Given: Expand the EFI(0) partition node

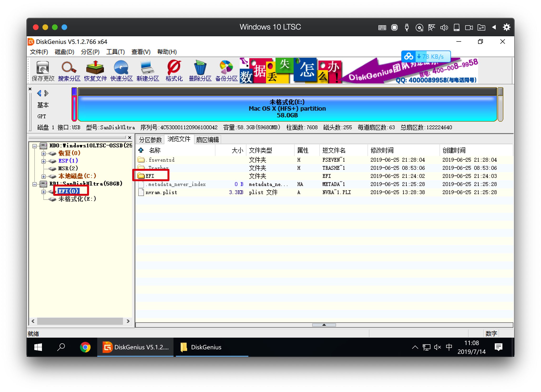Looking at the screenshot, I should [x=43, y=191].
